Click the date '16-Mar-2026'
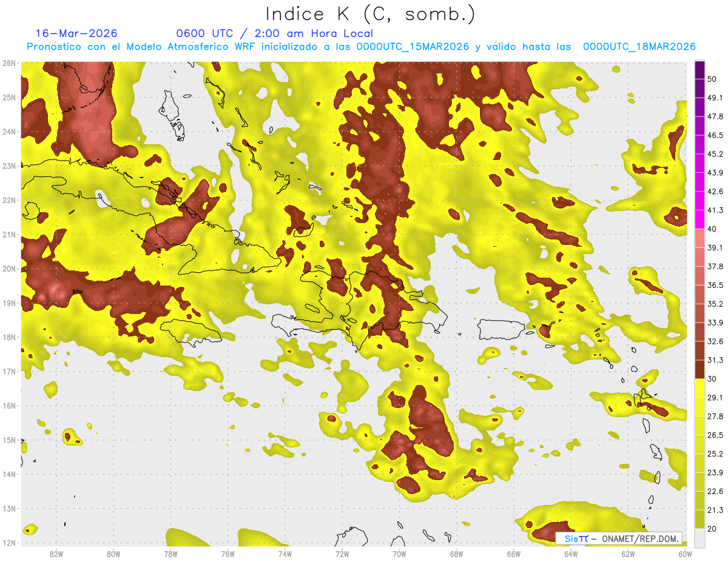728x562 pixels. (76, 33)
